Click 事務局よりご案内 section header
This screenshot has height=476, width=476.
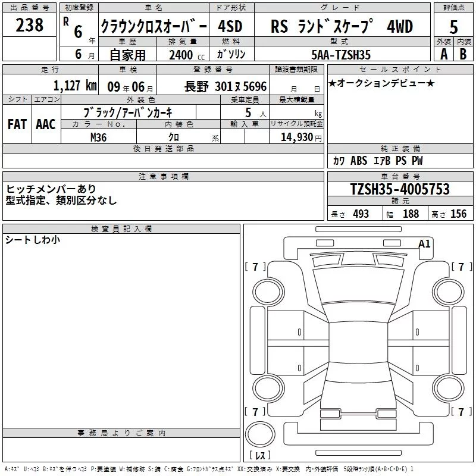(121, 433)
